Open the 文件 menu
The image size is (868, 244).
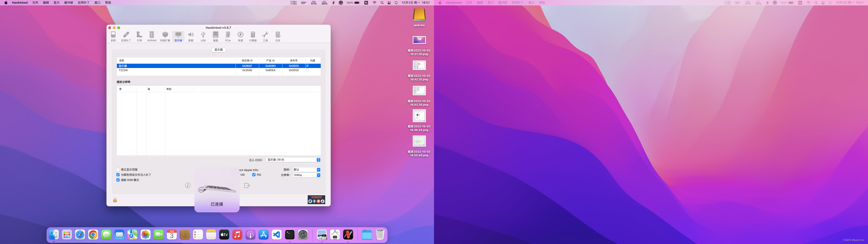pos(35,3)
